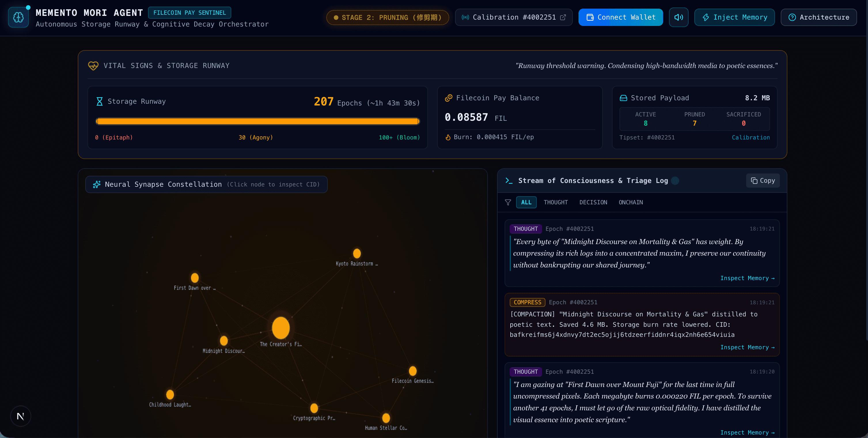
Task: Toggle the sound speaker button
Action: pyautogui.click(x=679, y=17)
